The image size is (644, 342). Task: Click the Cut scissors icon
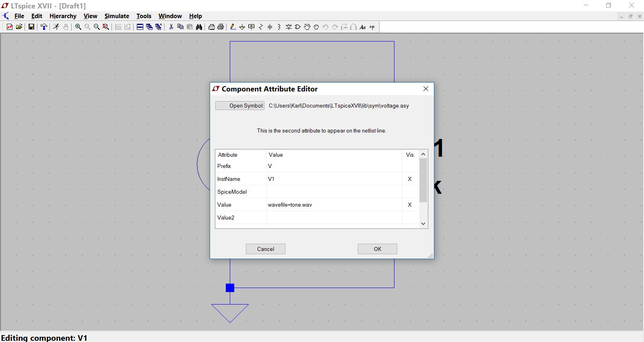[x=171, y=27]
